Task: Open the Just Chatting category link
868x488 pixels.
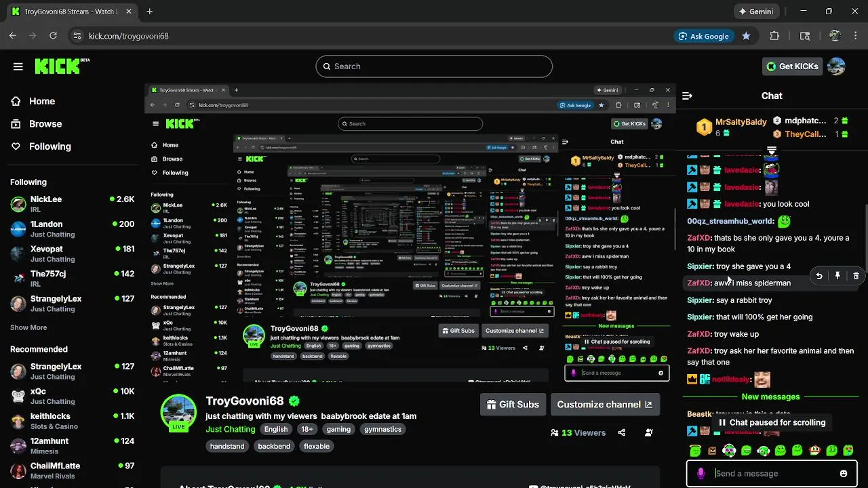Action: click(231, 429)
